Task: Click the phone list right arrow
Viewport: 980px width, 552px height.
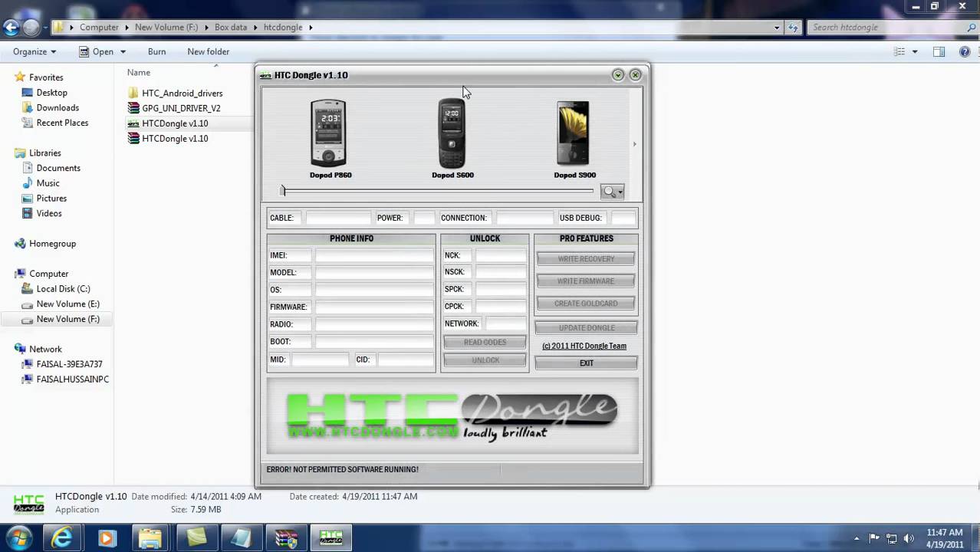Action: [634, 144]
